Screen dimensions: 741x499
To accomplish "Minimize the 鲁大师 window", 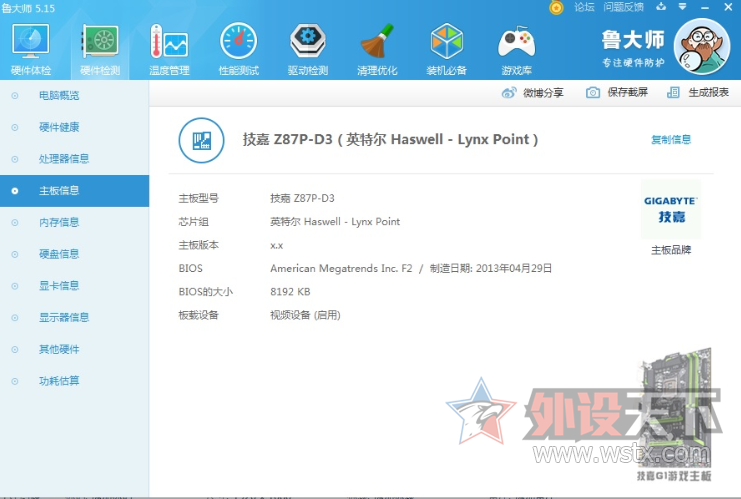I will click(705, 8).
